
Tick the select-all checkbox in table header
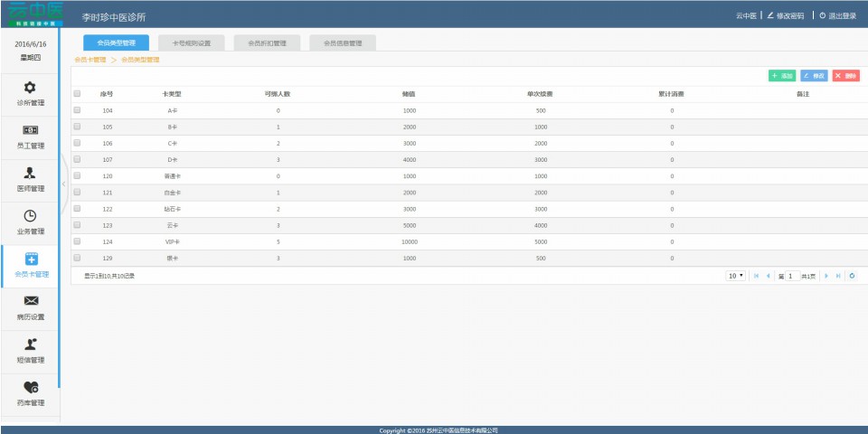(77, 93)
